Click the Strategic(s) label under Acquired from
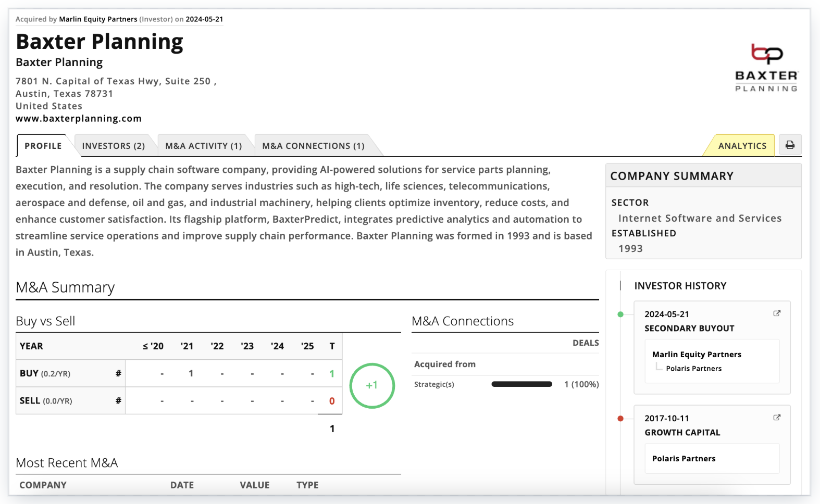The image size is (820, 504). (x=434, y=384)
